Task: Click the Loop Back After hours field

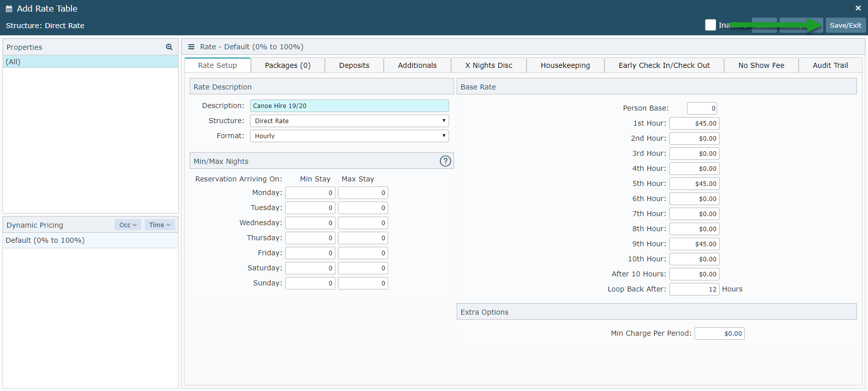Action: [x=694, y=289]
